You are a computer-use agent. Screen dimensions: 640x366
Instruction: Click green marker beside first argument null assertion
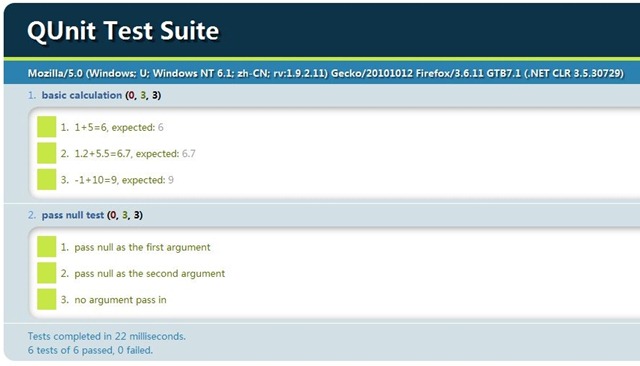47,246
